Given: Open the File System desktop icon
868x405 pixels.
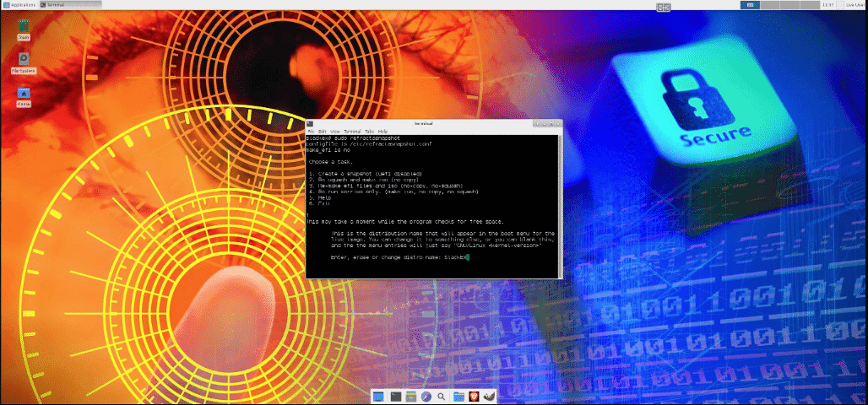Looking at the screenshot, I should (24, 63).
